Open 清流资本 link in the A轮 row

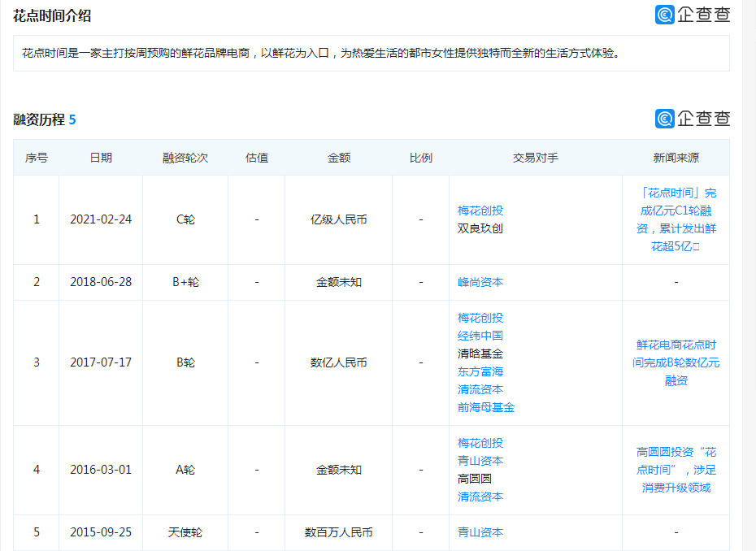pos(480,497)
